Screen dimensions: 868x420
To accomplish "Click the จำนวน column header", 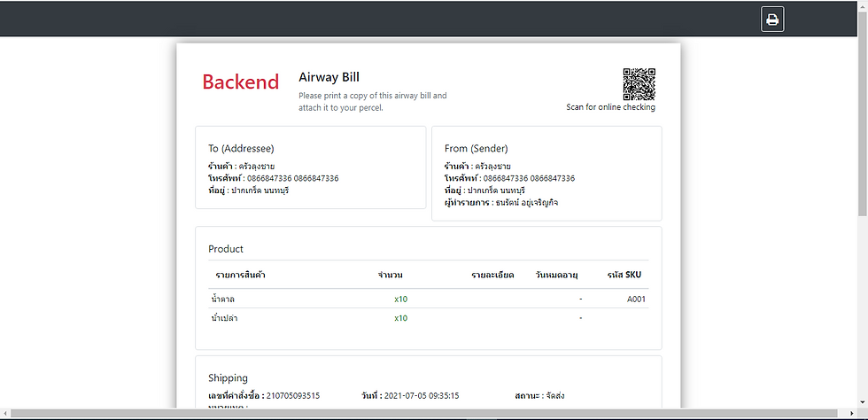I will click(390, 275).
